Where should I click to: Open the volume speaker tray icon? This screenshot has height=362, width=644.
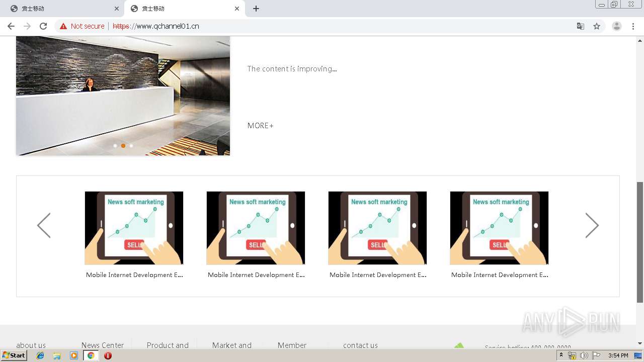coord(584,355)
